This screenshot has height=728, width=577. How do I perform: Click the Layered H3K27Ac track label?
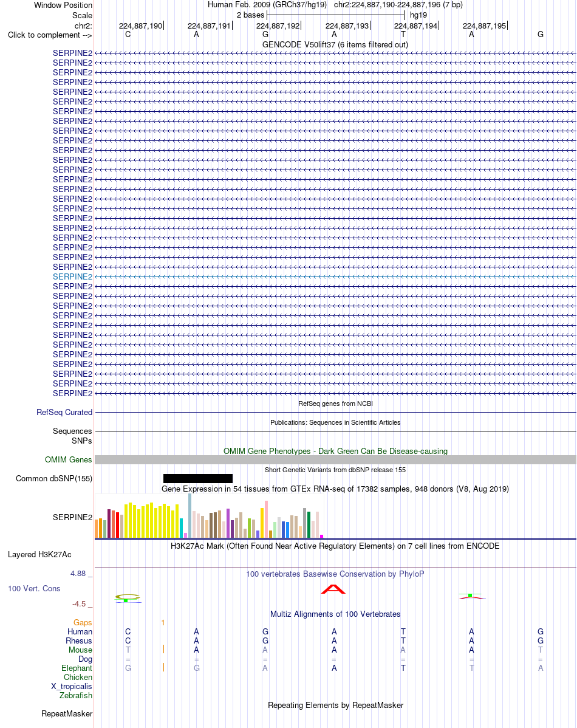[x=39, y=554]
